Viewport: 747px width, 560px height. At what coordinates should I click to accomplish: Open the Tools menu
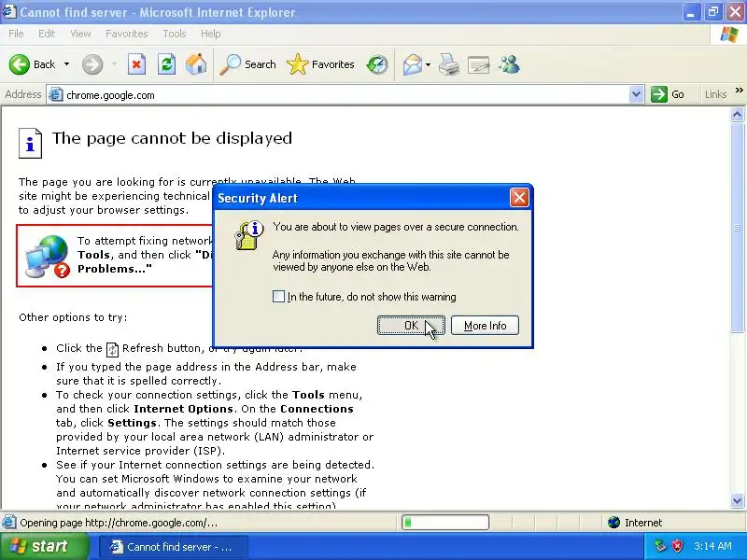(175, 34)
